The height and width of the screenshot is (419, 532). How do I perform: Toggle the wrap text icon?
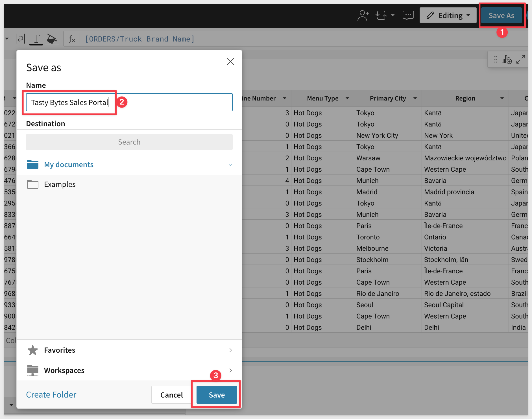click(x=20, y=39)
